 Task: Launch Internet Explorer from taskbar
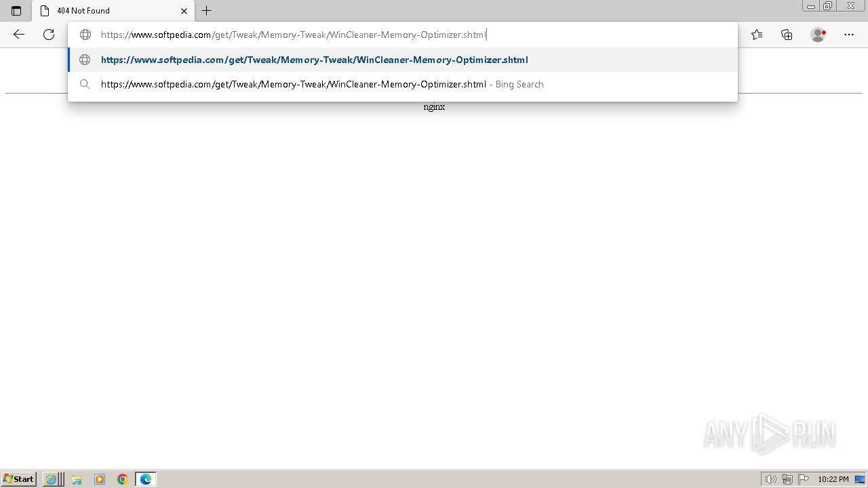(51, 479)
